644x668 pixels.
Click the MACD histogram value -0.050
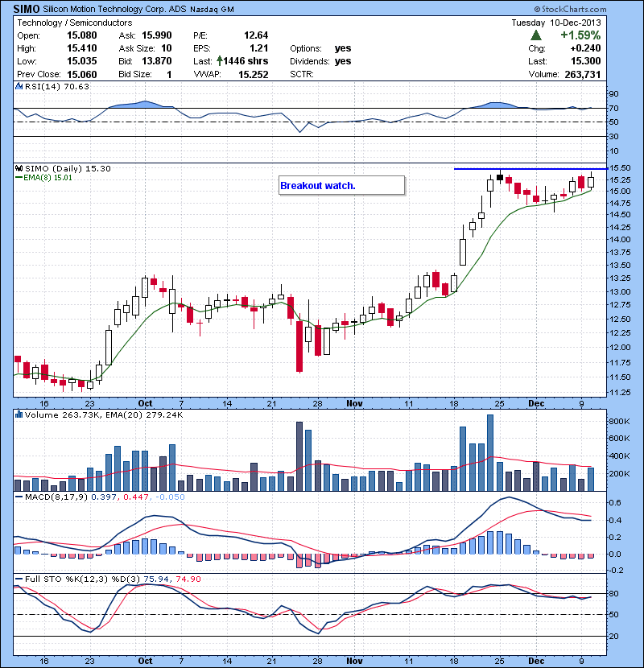170,497
